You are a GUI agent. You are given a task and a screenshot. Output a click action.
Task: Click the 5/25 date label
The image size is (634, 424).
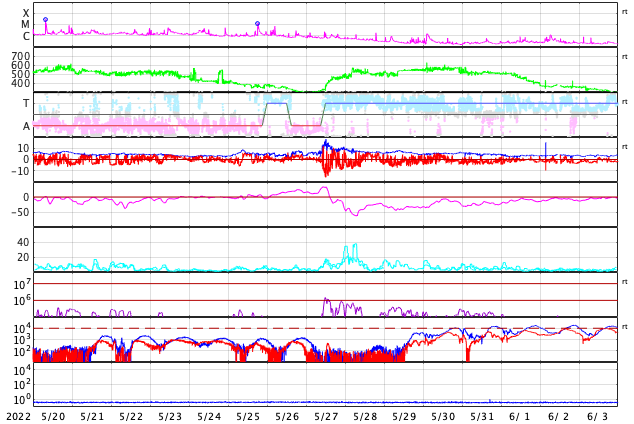(x=248, y=417)
